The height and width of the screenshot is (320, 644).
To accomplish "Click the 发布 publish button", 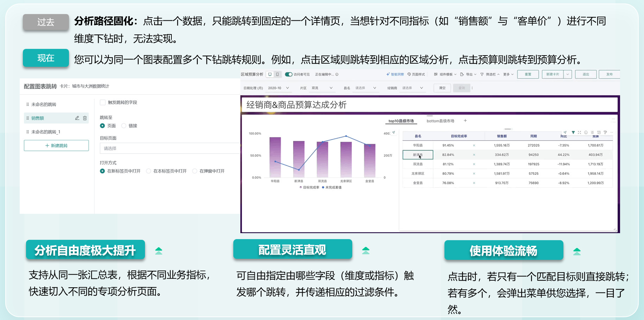I will point(609,74).
